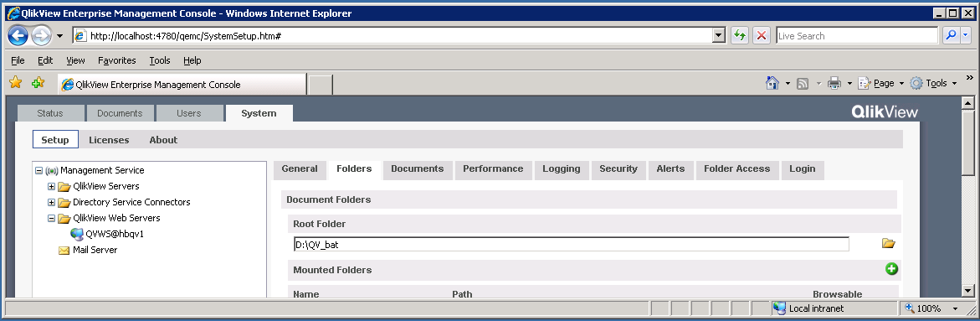
Task: Select the System tab
Action: point(259,113)
